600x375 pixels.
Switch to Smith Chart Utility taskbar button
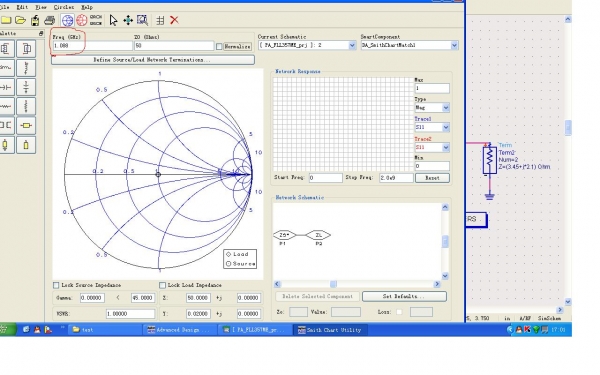[330, 330]
